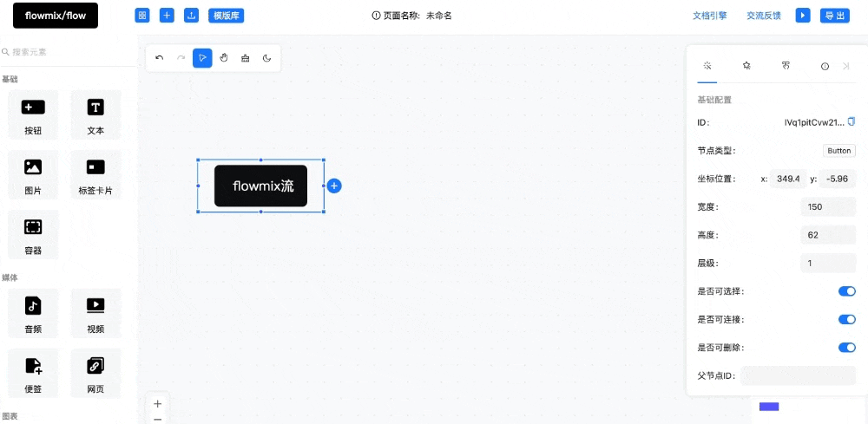The width and height of the screenshot is (868, 424).
Task: Edit the x coordinate field
Action: coord(788,179)
